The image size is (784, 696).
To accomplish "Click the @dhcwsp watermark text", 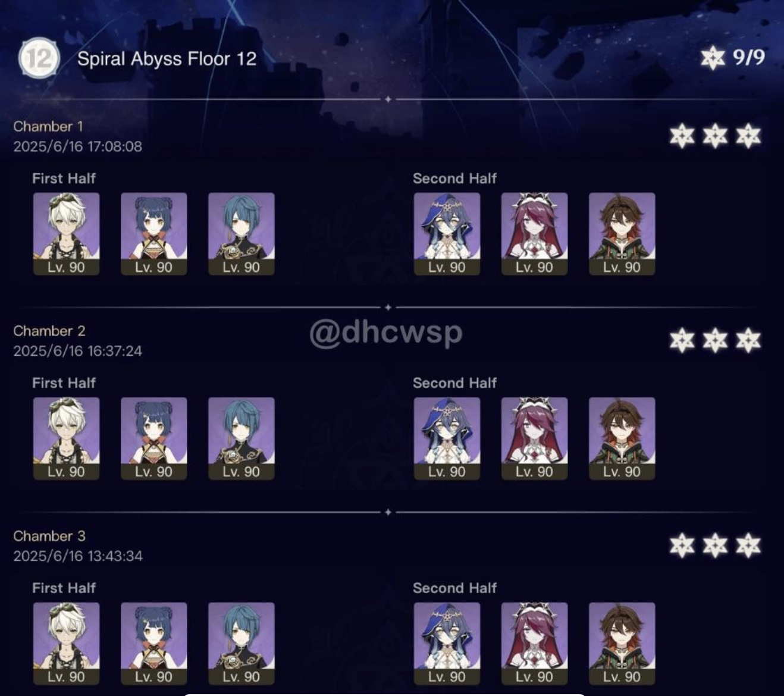I will coord(386,332).
